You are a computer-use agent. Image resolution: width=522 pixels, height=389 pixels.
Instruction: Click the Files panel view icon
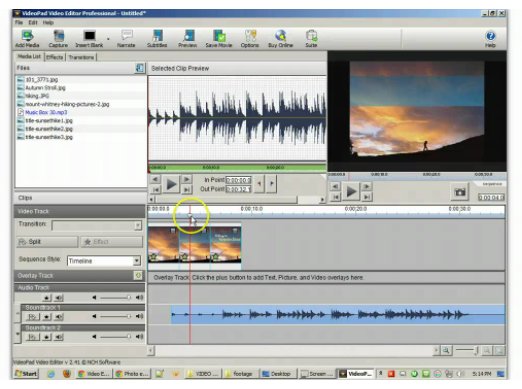140,68
